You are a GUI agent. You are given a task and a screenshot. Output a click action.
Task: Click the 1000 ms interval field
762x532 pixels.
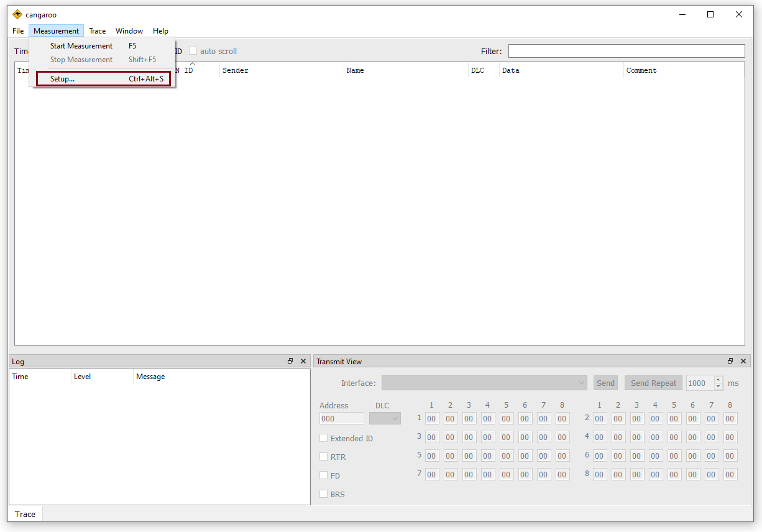click(x=700, y=383)
